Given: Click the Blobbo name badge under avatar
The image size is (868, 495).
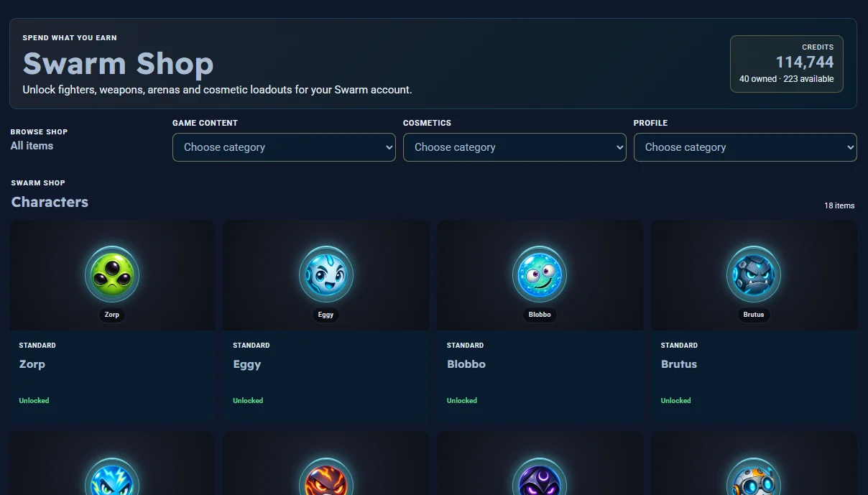Looking at the screenshot, I should click(540, 315).
